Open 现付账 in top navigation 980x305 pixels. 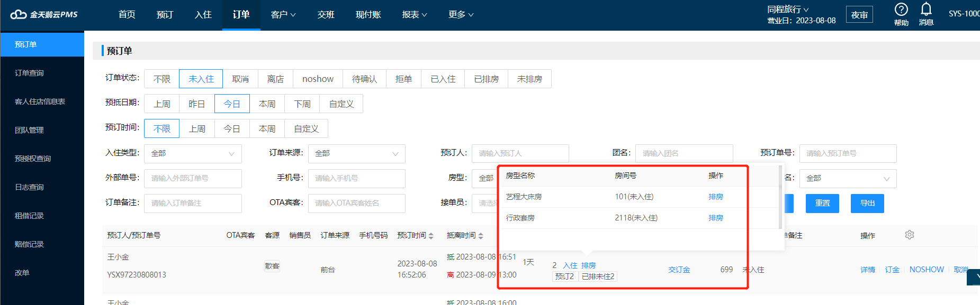(368, 15)
